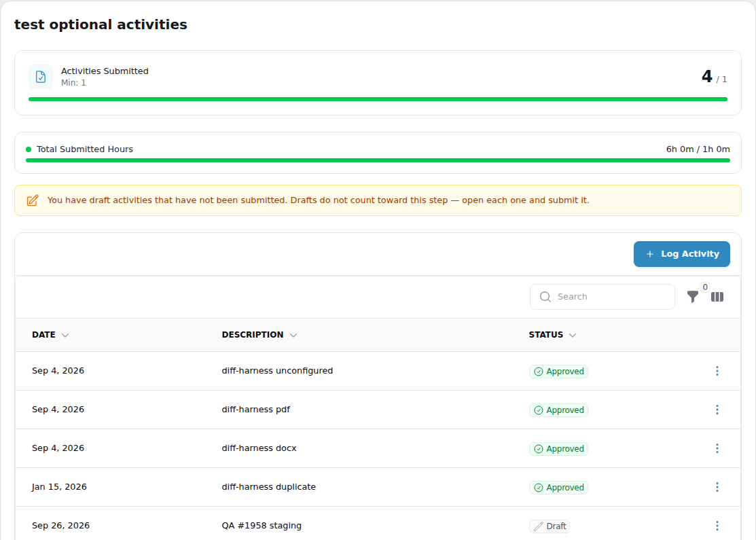Viewport: 756px width, 540px height.
Task: Open column visibility settings icon
Action: [717, 297]
